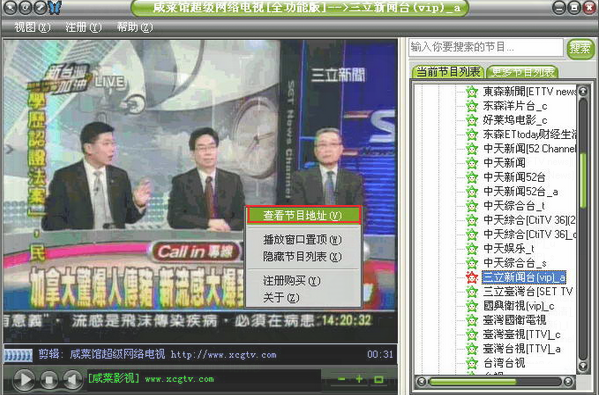Choose 查看节目地址(V) in the context menu

(303, 215)
